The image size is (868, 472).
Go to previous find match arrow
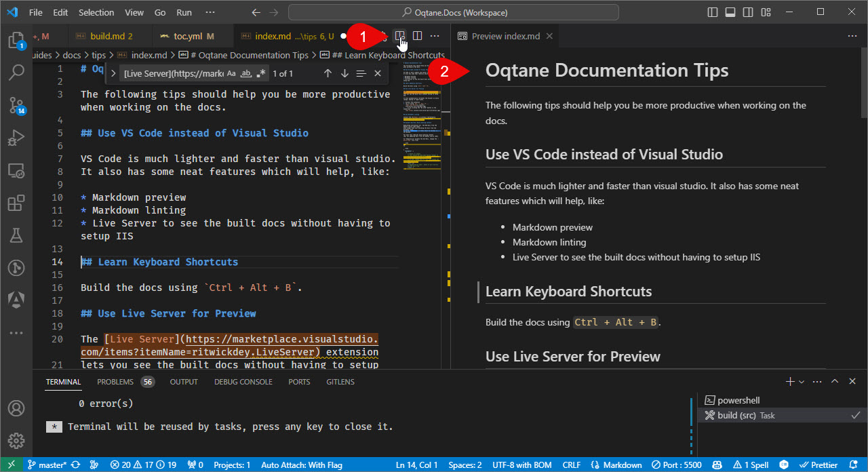328,73
